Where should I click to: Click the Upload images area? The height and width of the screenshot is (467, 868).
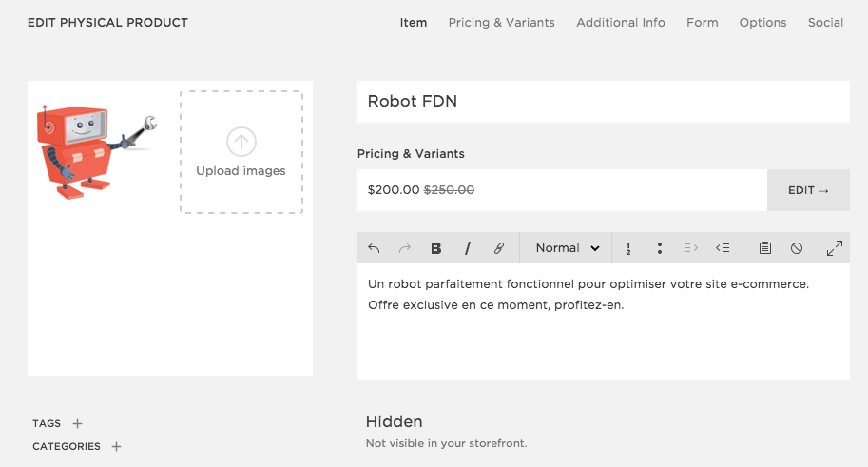point(241,152)
